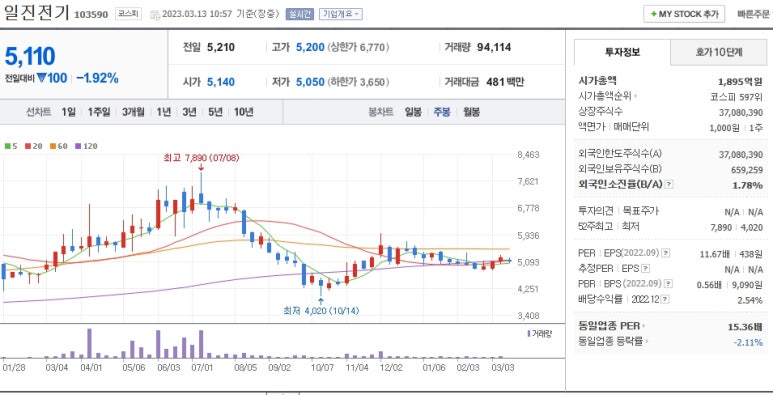Click help icon beside 배당수익률 2022.12
The image size is (773, 395).
click(665, 299)
